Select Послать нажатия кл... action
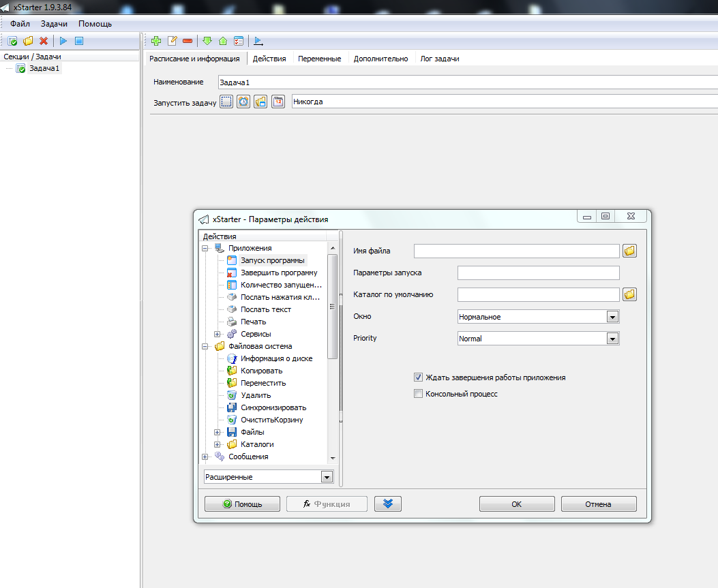The image size is (718, 588). coord(280,298)
